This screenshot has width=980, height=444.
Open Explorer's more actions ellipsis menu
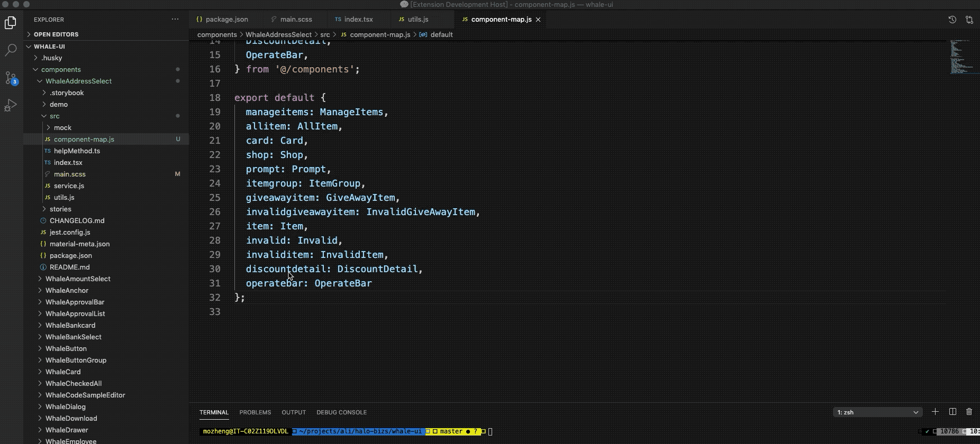click(x=175, y=20)
